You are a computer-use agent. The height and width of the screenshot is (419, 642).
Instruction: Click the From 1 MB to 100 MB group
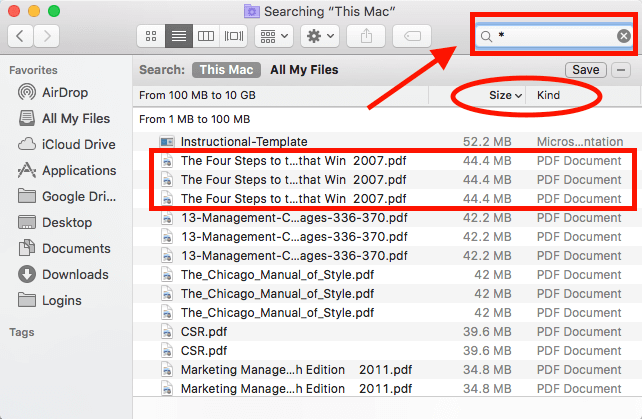click(194, 119)
